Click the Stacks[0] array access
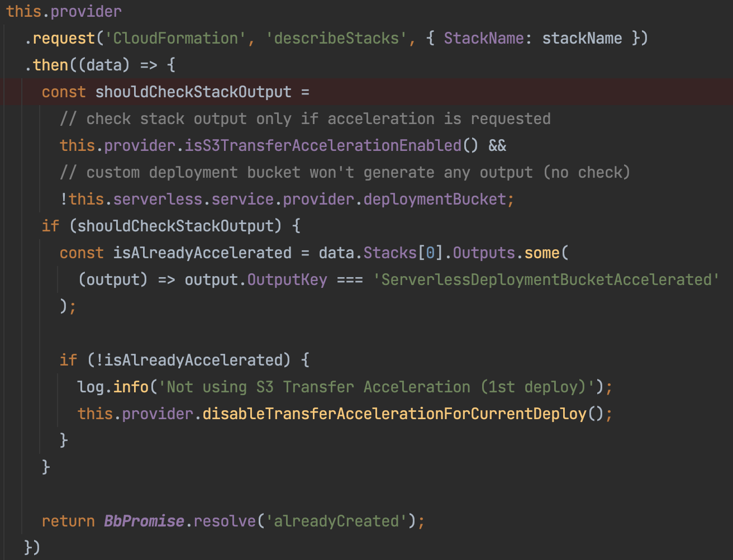Image resolution: width=733 pixels, height=560 pixels. (x=403, y=253)
